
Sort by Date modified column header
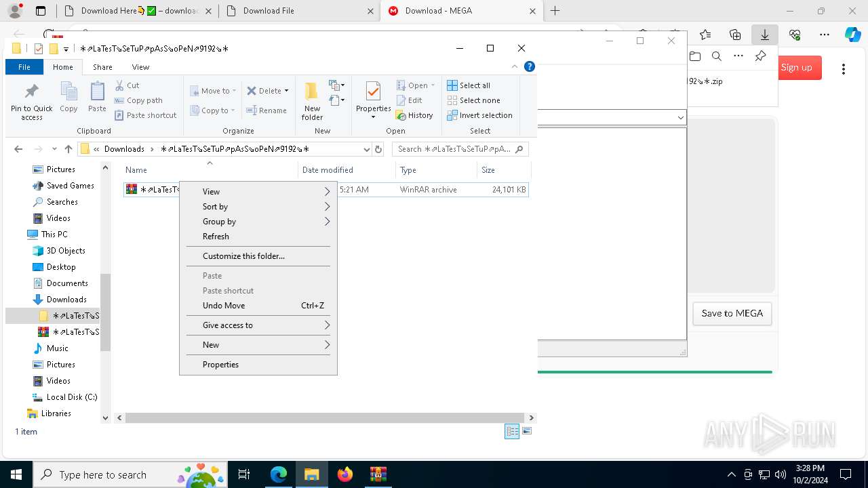click(346, 170)
